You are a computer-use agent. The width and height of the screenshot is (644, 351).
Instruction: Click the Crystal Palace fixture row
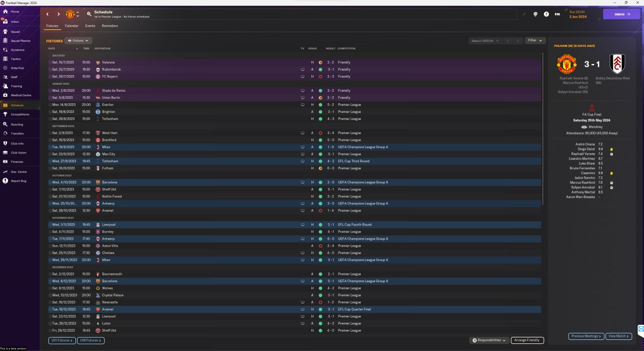[295, 295]
